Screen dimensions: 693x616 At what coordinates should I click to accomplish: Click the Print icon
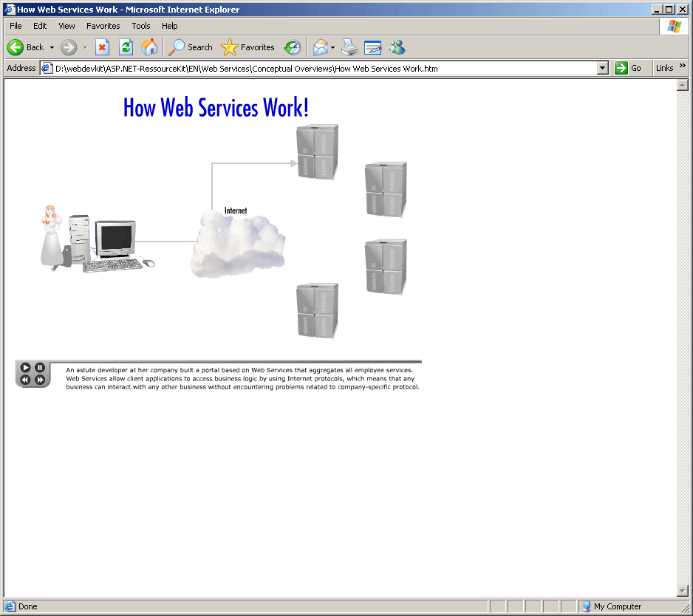pos(349,47)
